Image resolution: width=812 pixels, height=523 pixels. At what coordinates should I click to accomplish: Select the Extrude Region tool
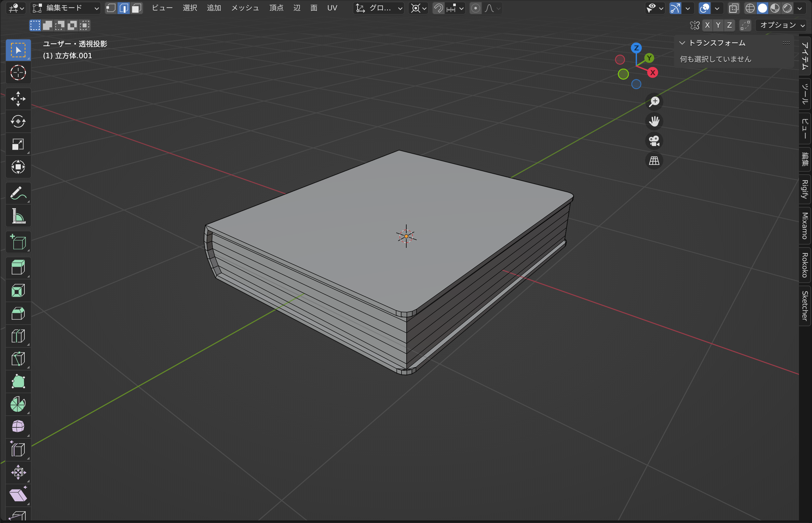tap(18, 268)
